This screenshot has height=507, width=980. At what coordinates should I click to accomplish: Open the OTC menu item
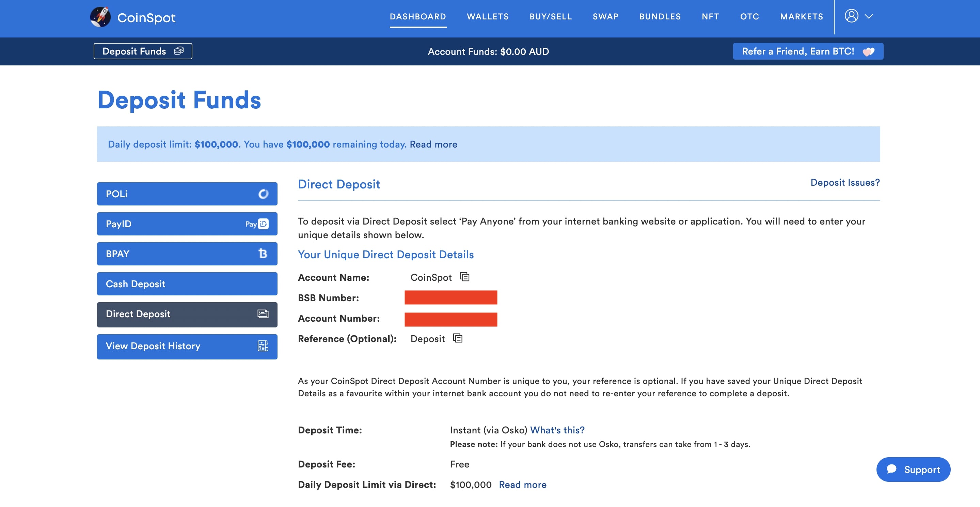749,17
